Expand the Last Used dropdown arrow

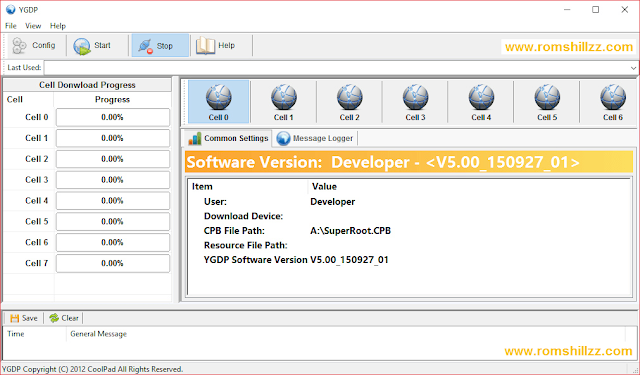[633, 68]
